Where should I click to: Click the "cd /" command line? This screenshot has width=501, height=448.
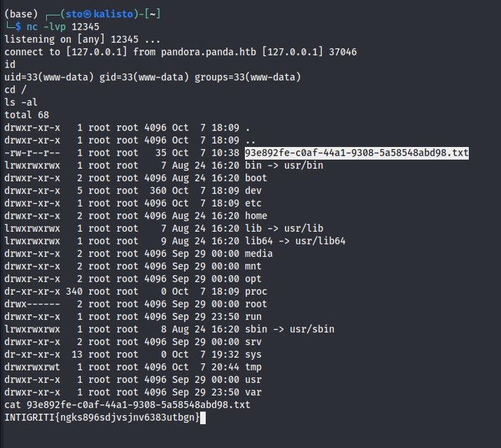(15, 90)
